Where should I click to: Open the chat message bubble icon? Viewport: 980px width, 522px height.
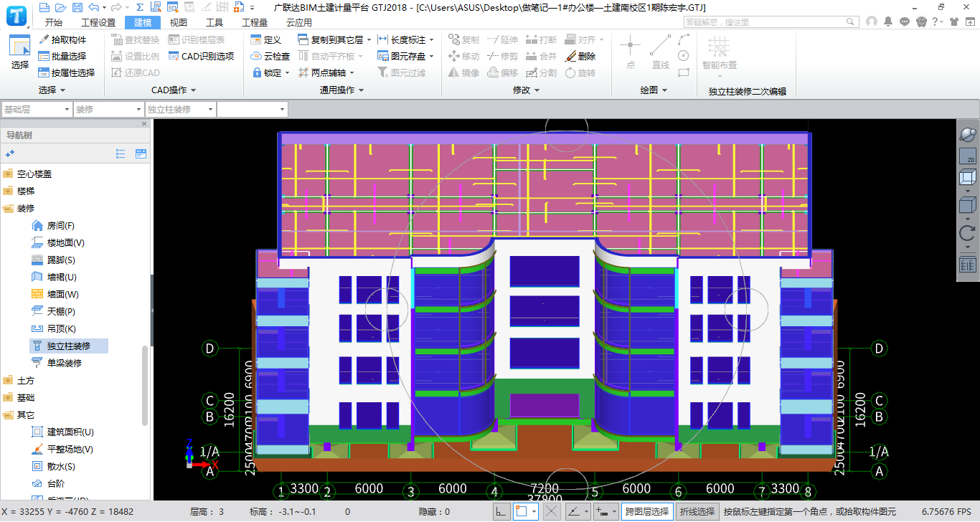[905, 22]
